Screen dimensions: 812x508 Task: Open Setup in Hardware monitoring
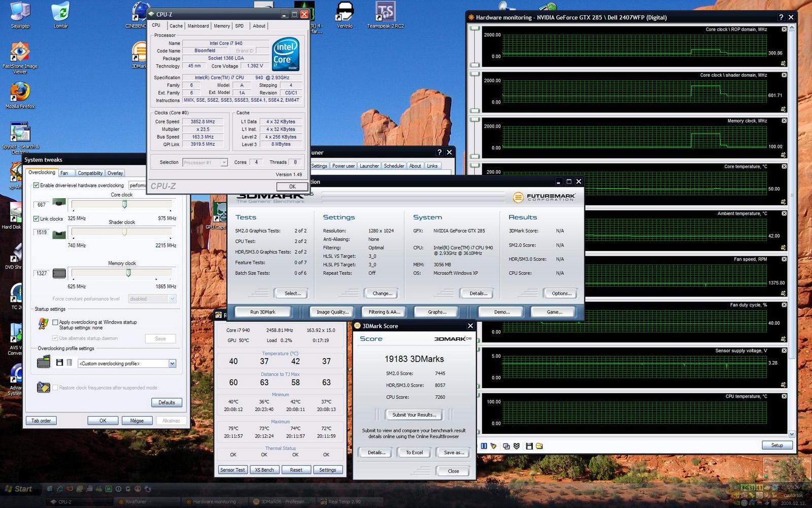777,445
